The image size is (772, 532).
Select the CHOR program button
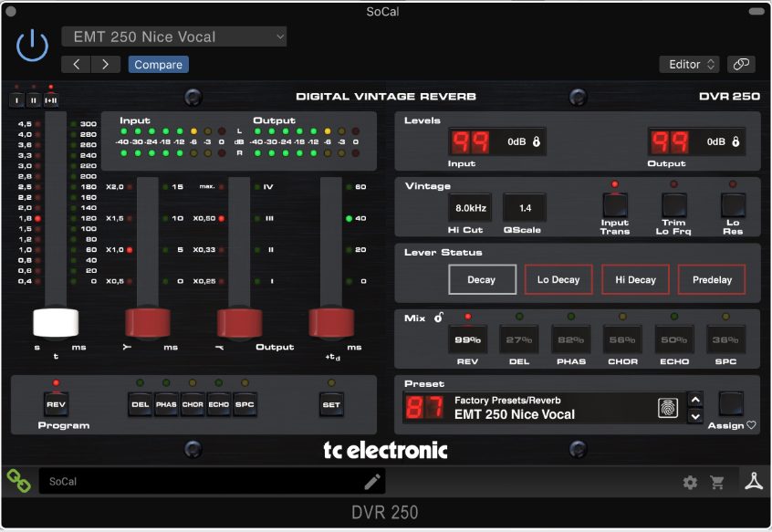pyautogui.click(x=193, y=404)
